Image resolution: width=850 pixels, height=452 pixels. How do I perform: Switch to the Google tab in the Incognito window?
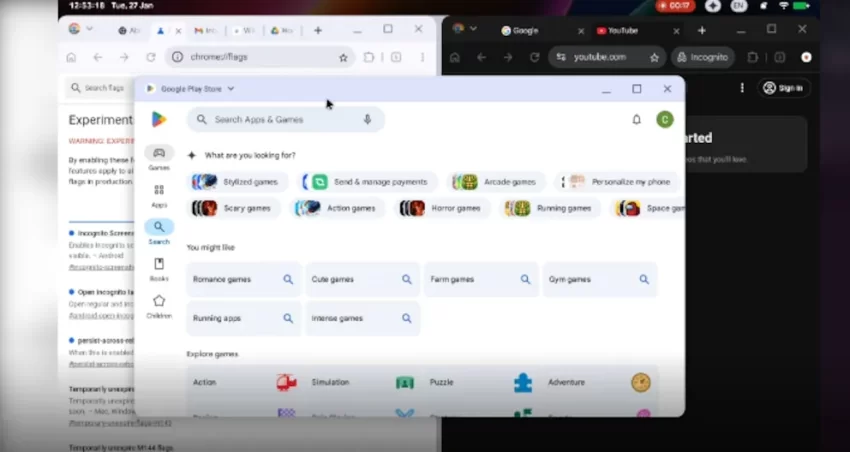tap(525, 30)
